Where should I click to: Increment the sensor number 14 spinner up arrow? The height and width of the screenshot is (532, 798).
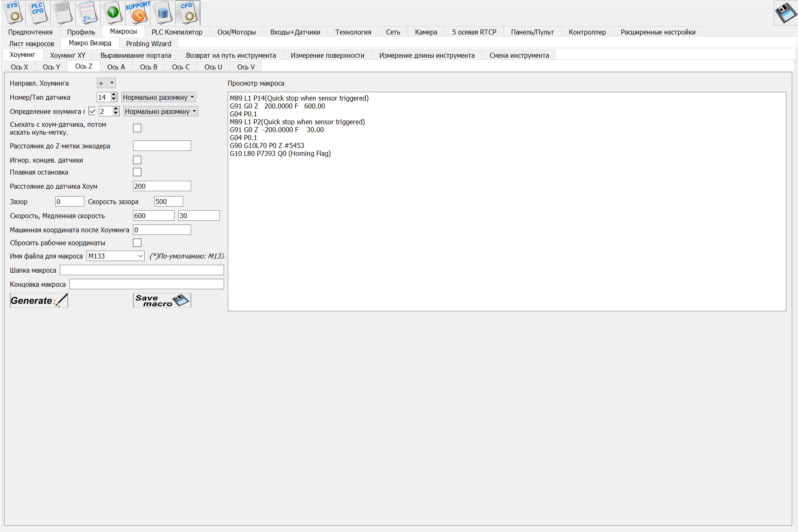coord(114,95)
